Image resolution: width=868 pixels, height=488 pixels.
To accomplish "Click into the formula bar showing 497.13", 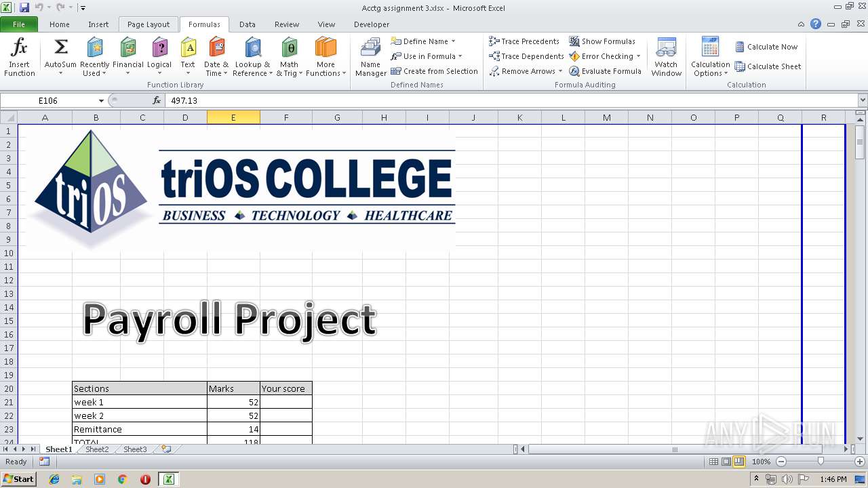I will 511,100.
